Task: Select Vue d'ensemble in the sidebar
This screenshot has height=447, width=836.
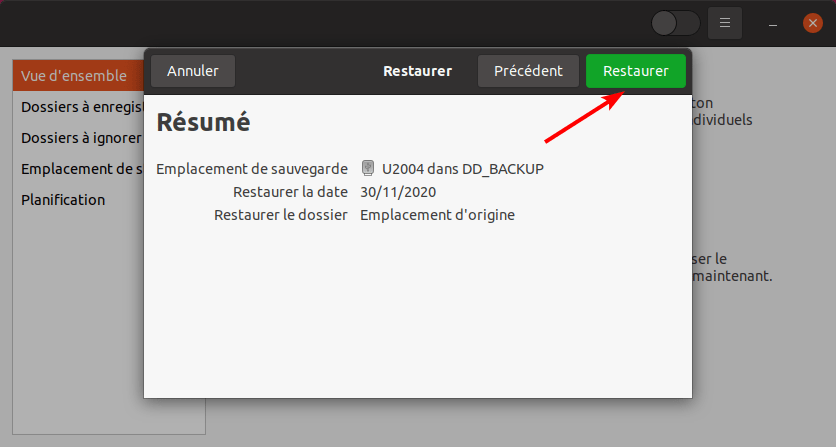Action: (76, 75)
